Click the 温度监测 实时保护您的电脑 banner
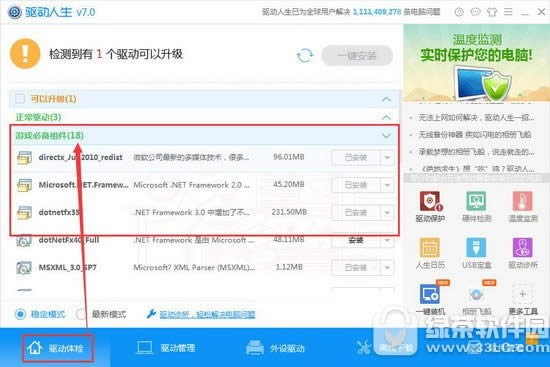This screenshot has height=367, width=550. (x=477, y=63)
